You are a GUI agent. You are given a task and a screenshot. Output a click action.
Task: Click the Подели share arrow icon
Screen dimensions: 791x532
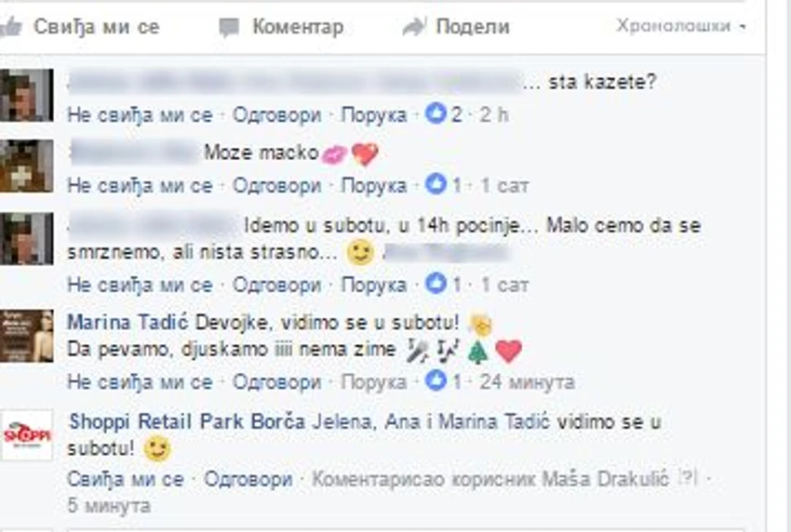[x=414, y=27]
